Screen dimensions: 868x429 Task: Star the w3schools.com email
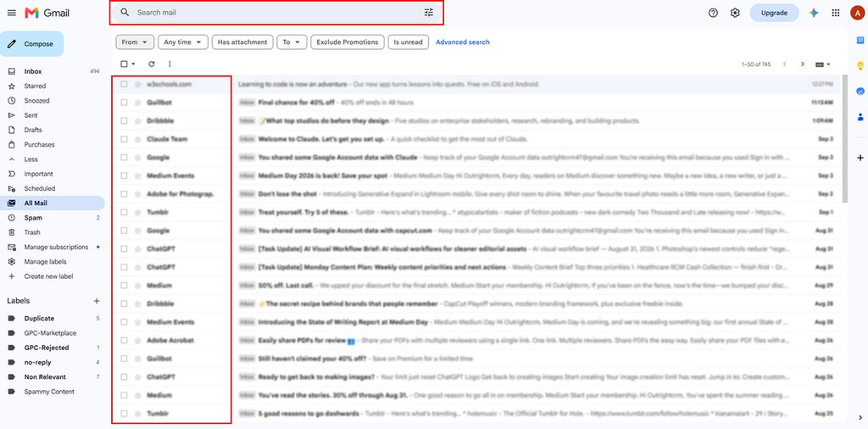(138, 84)
